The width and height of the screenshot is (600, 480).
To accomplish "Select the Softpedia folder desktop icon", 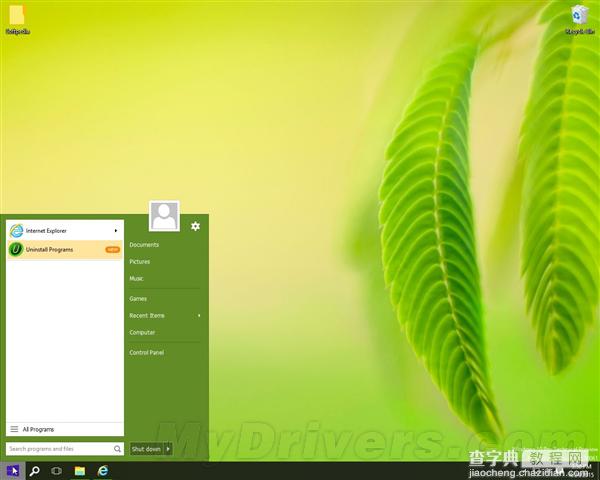I will 17,20.
